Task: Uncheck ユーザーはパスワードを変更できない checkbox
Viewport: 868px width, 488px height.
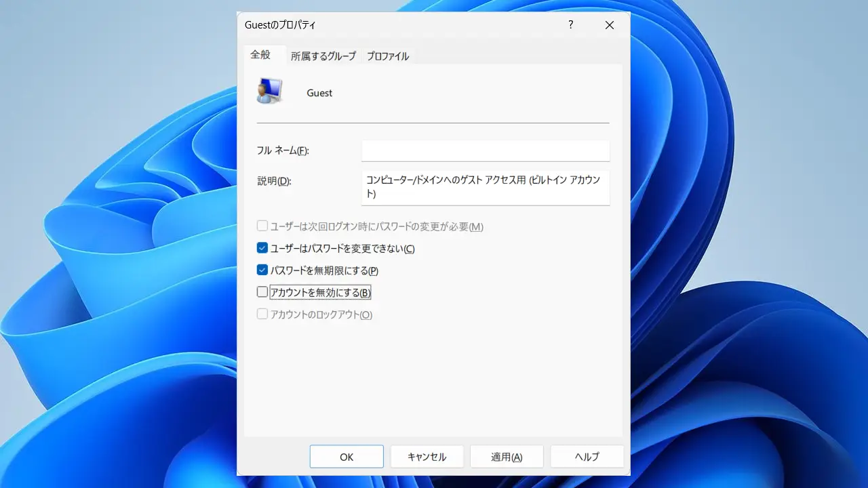Action: (262, 248)
